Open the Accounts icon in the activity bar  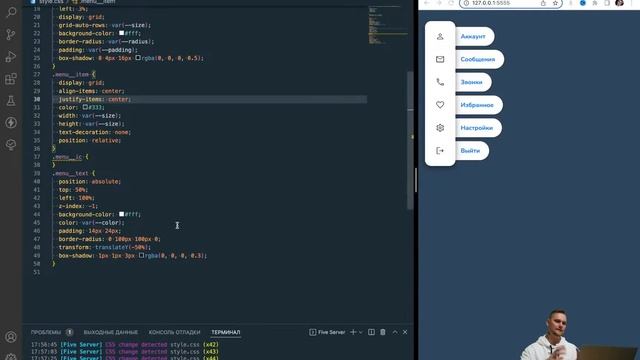pos(11,337)
